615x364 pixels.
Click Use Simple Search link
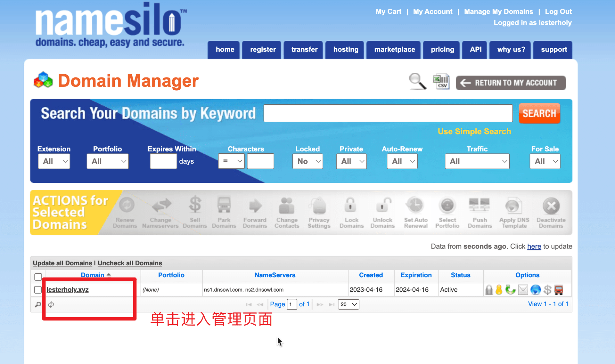474,132
